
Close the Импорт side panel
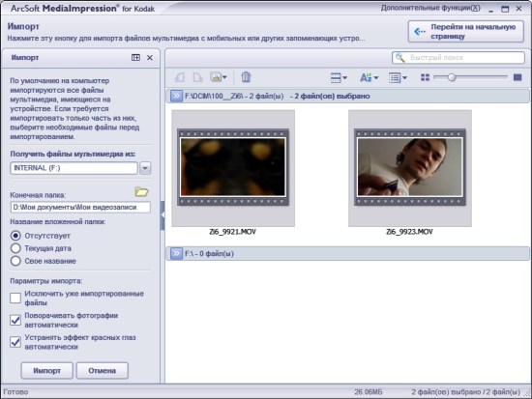(150, 58)
